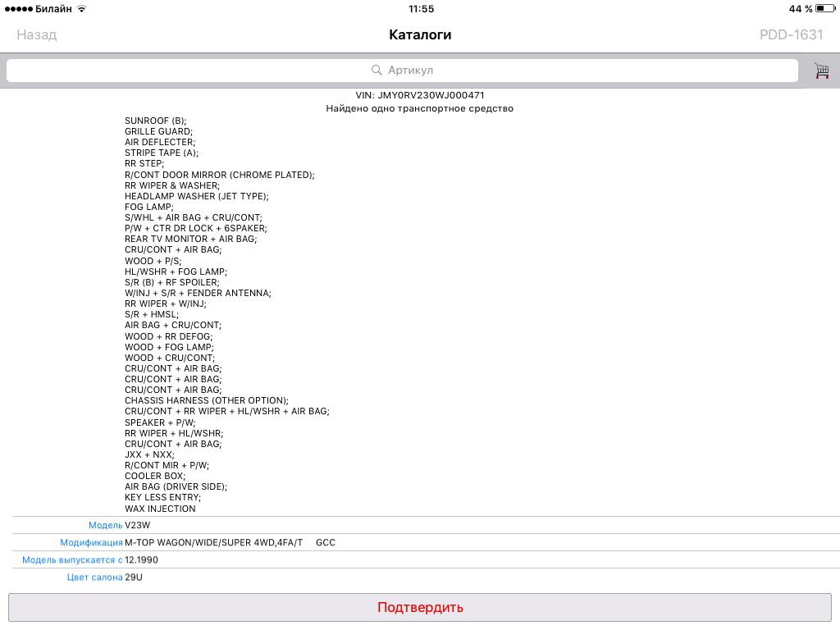This screenshot has height=630, width=840.
Task: Select S/WHL + AIR BAG + CRU/CONT; line
Action: tap(194, 218)
